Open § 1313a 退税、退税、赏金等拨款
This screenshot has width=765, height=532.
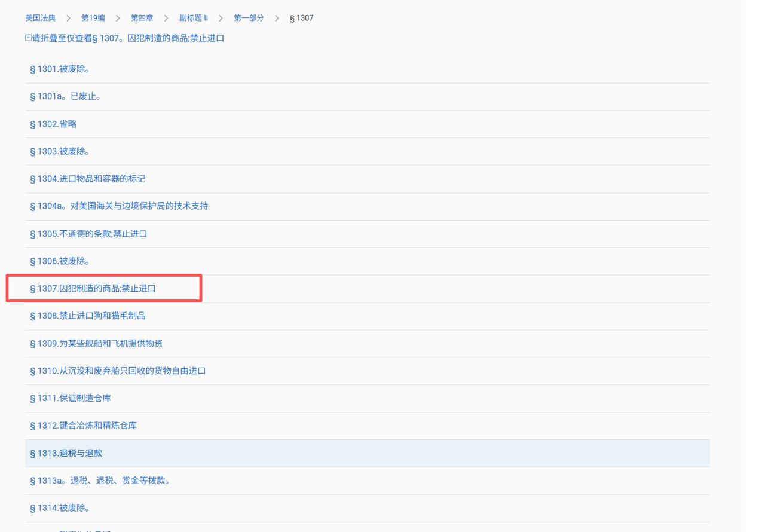(100, 481)
